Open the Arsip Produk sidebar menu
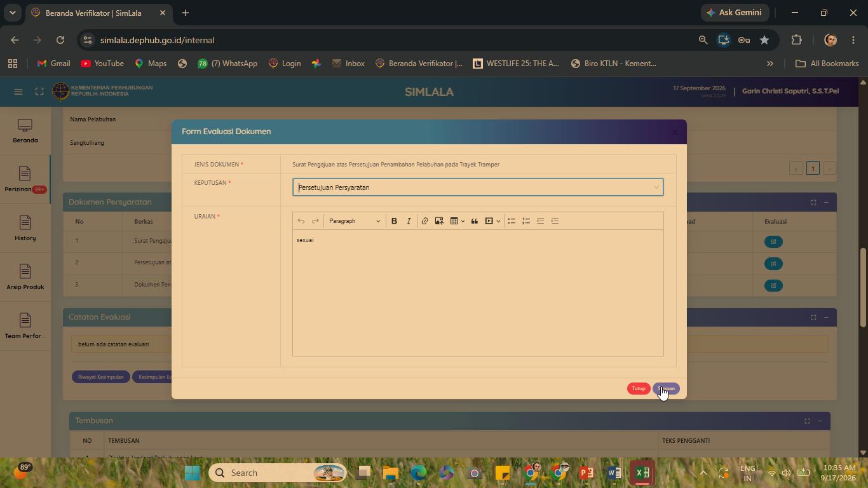The image size is (868, 488). point(25,278)
